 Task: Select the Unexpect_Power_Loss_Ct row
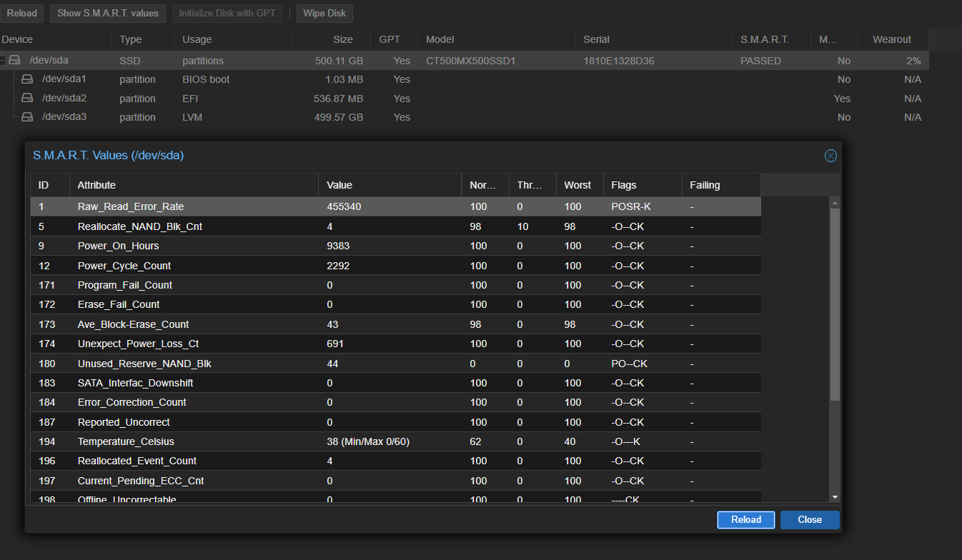(x=395, y=344)
